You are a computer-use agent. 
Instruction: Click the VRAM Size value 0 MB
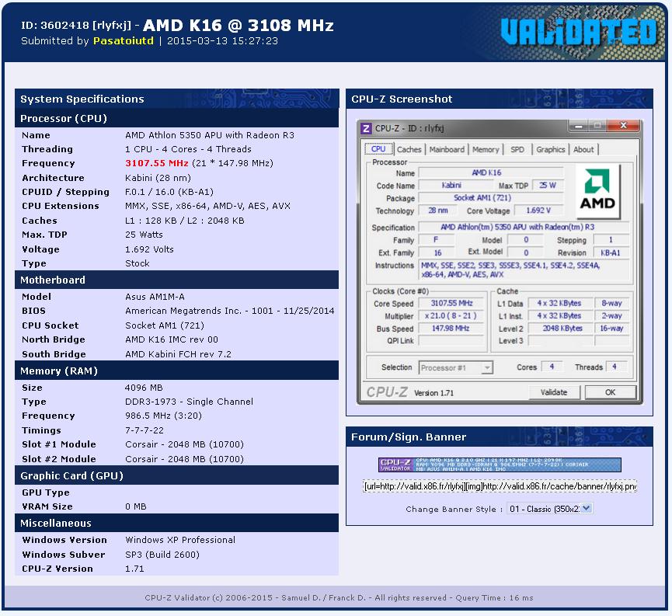pyautogui.click(x=136, y=506)
